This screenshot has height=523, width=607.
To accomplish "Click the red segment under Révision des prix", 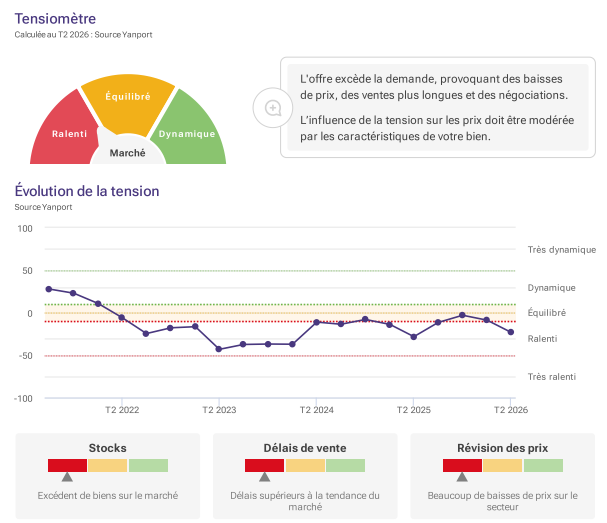I will click(462, 465).
